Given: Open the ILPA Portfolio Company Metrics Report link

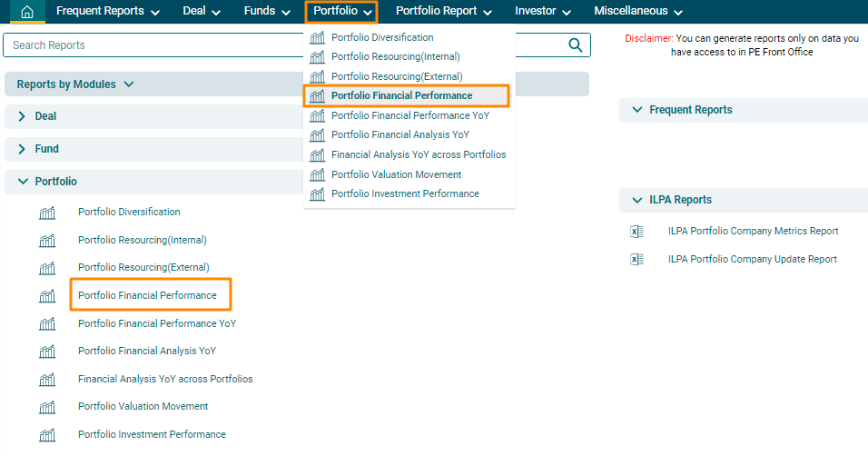Looking at the screenshot, I should click(x=753, y=232).
